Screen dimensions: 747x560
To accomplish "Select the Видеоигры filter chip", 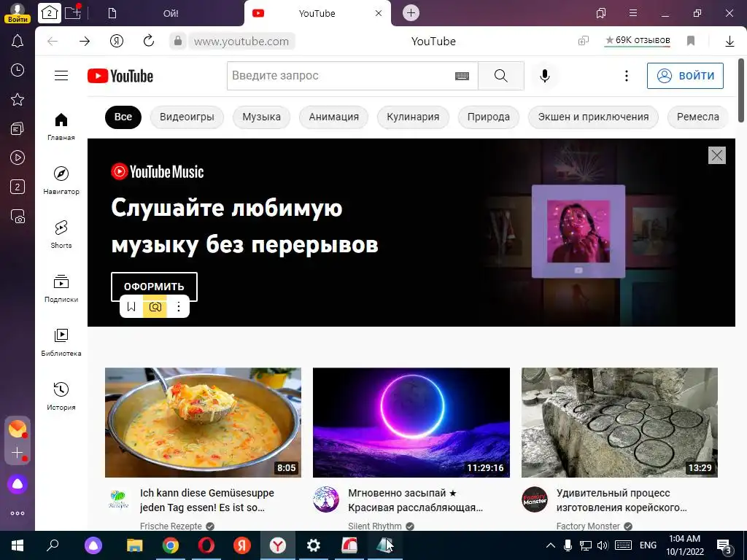I will (x=187, y=117).
